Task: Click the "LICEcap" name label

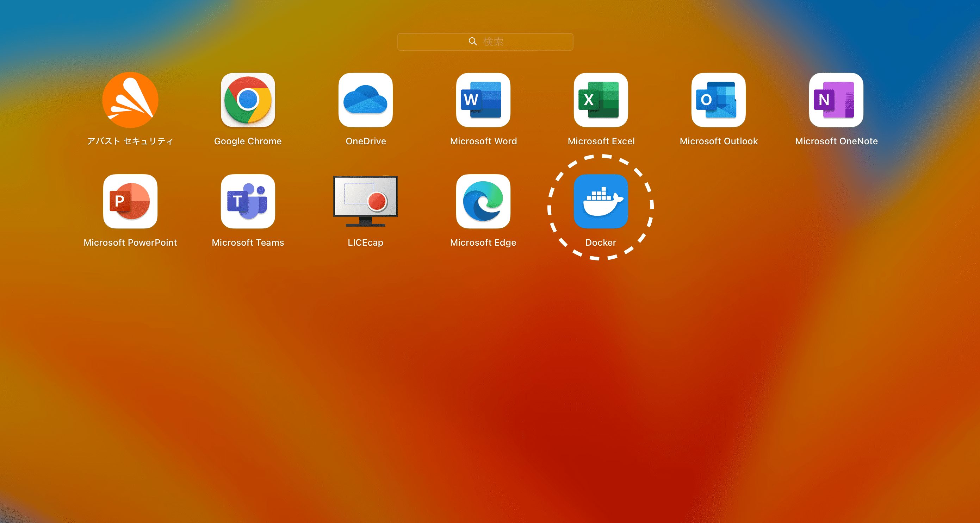Action: tap(366, 242)
